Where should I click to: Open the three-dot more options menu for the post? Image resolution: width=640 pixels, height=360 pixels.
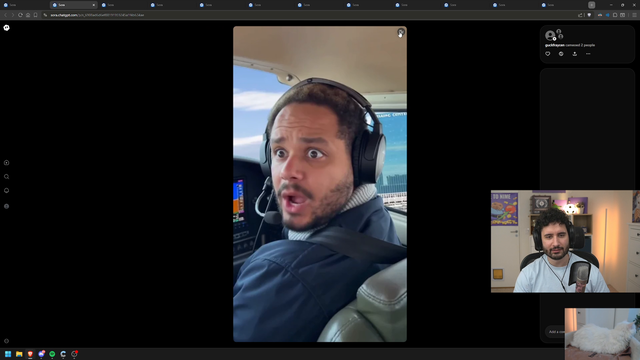(x=588, y=53)
